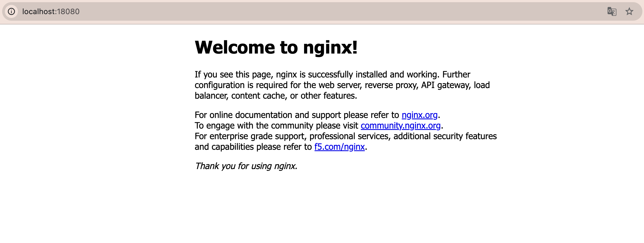Image resolution: width=644 pixels, height=243 pixels.
Task: Click the "Welcome to nginx!" heading
Action: click(x=276, y=48)
